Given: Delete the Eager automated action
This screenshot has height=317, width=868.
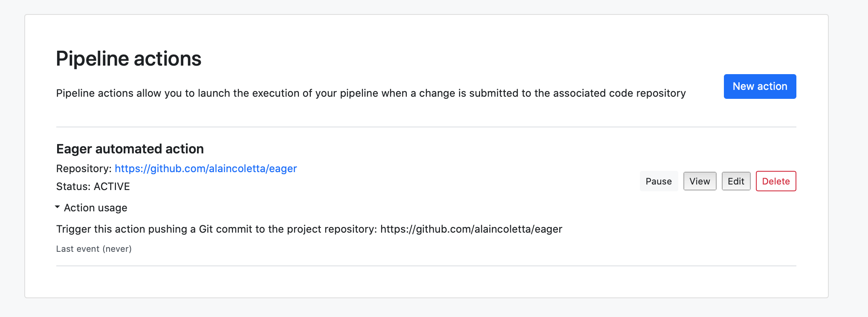Looking at the screenshot, I should point(776,181).
